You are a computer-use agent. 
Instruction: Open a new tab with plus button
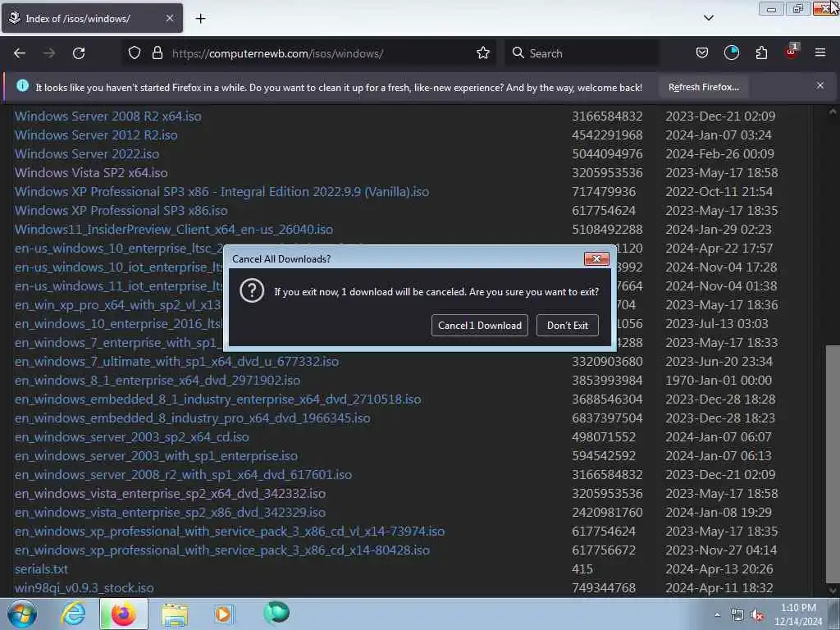(x=200, y=18)
